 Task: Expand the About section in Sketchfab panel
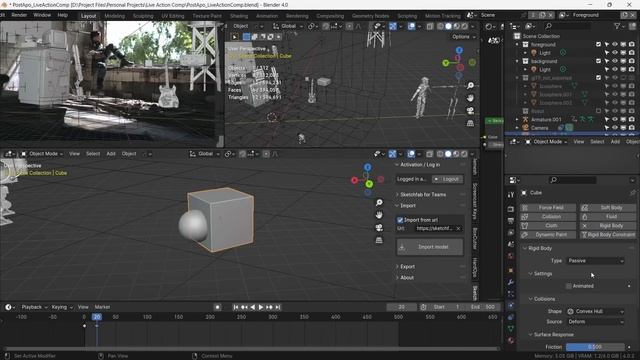point(407,278)
